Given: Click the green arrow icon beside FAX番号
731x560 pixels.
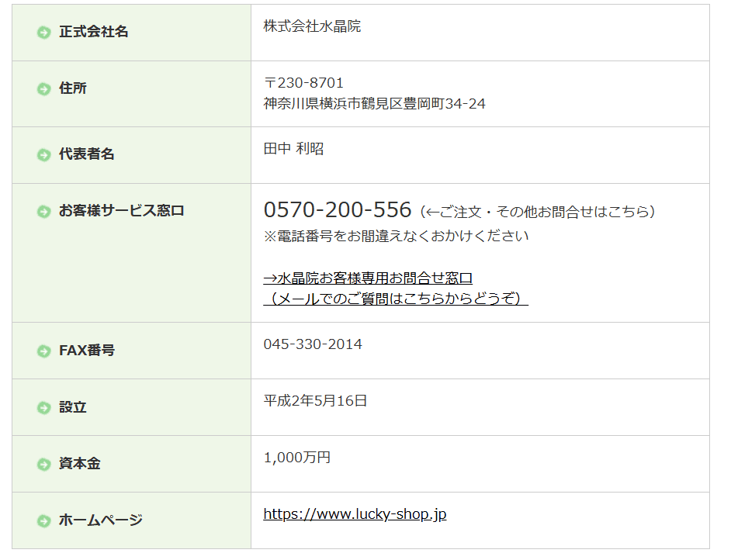Looking at the screenshot, I should click(43, 351).
